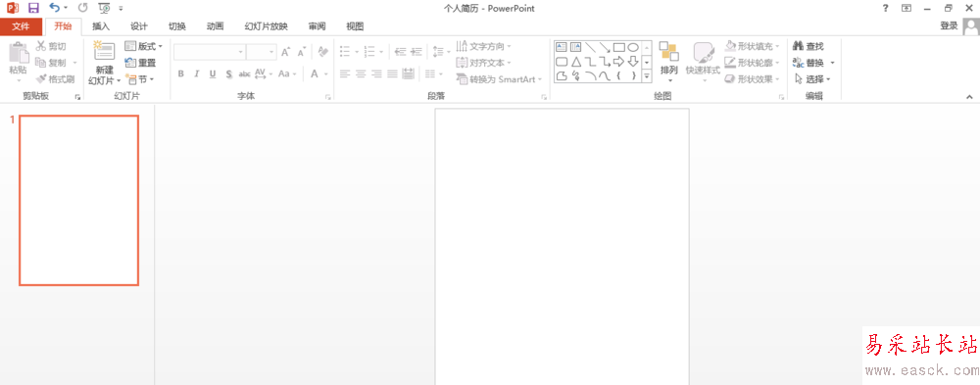Select the straight line shape
980x385 pixels.
coord(590,47)
